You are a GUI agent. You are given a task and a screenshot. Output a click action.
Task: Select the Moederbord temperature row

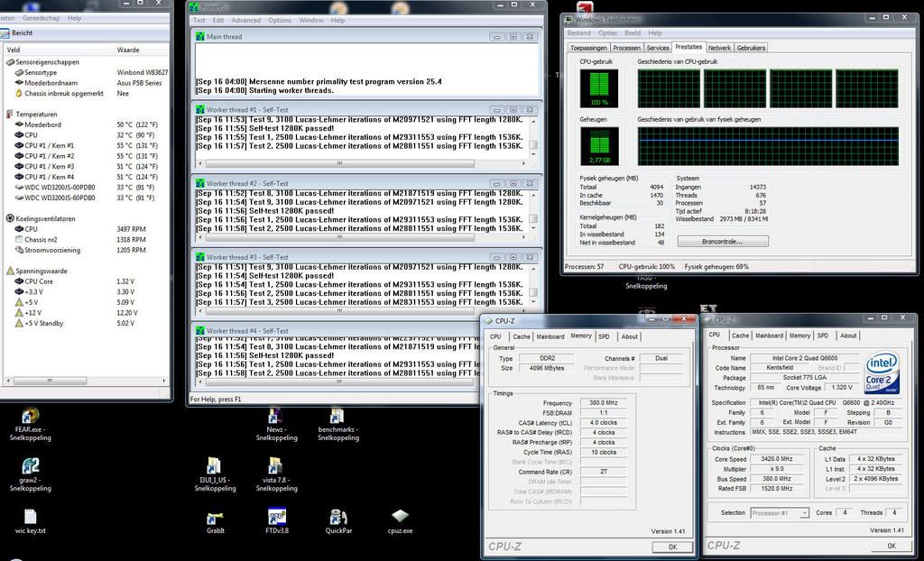[87, 125]
